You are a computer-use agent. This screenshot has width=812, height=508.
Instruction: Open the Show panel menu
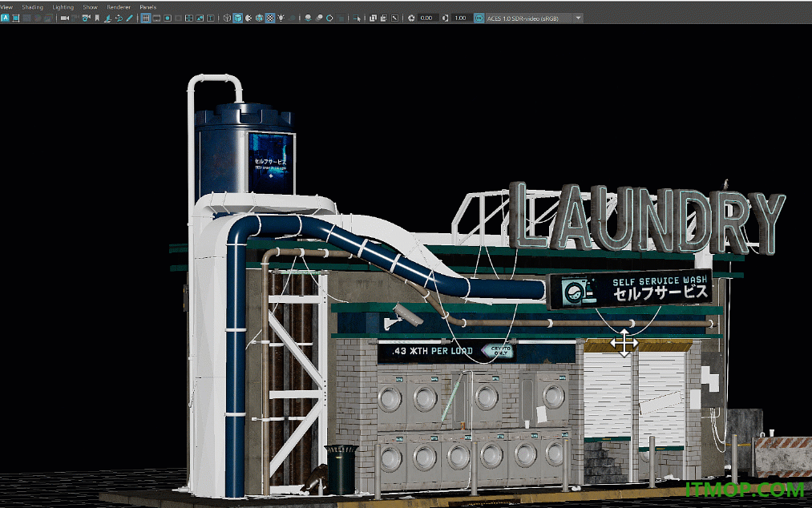(90, 7)
